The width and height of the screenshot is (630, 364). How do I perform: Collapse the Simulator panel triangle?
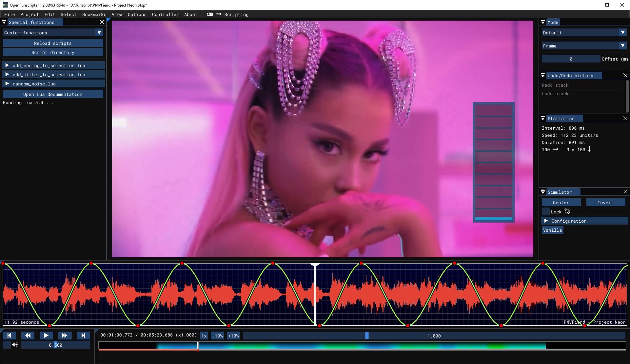point(543,192)
